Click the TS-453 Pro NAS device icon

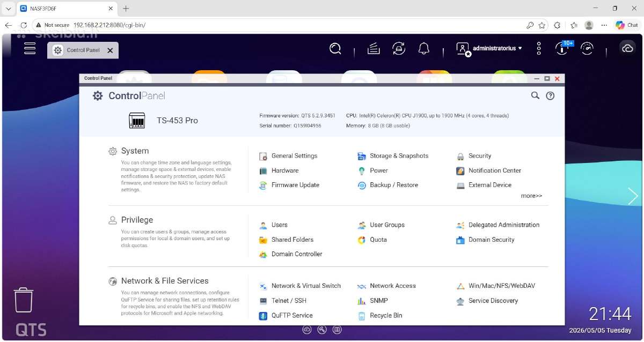(137, 121)
